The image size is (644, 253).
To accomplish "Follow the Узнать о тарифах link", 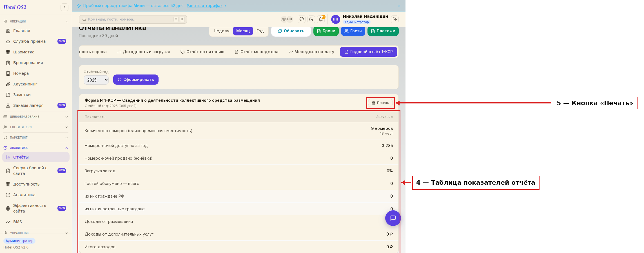I will tap(205, 6).
